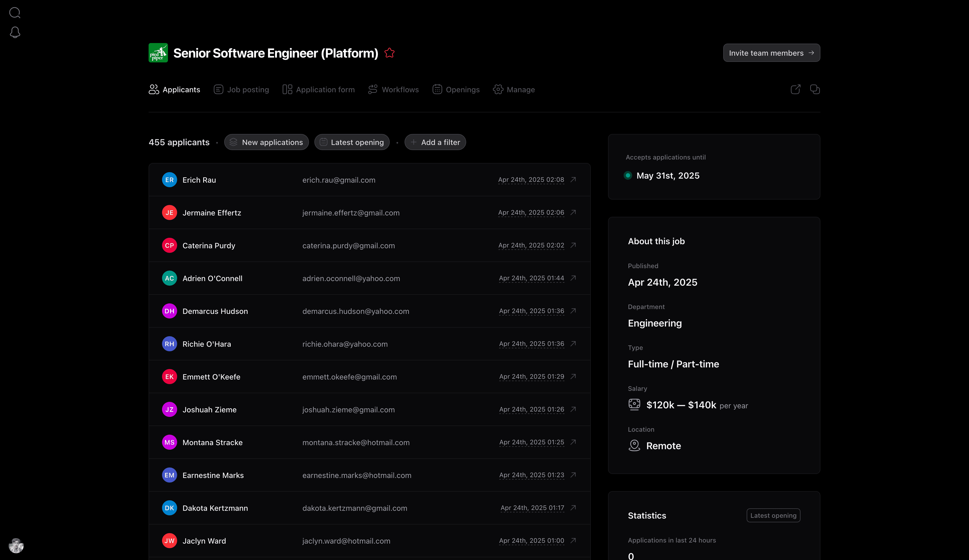The image size is (969, 560).
Task: Click the copy icon at the top right
Action: pyautogui.click(x=814, y=90)
